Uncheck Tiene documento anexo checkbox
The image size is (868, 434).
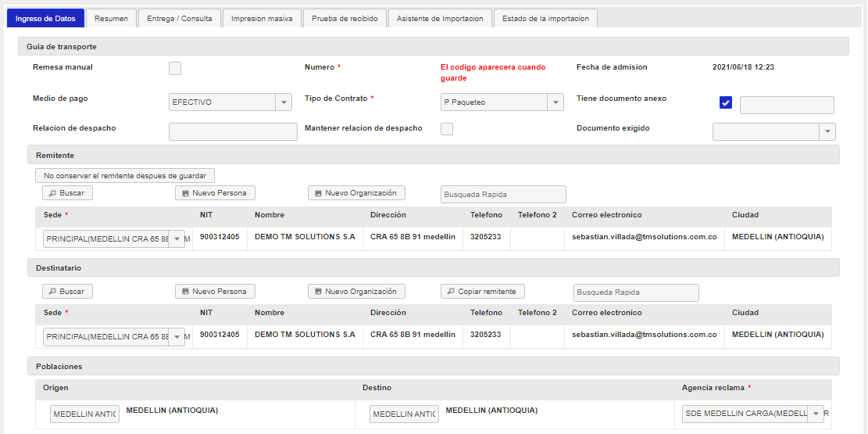click(x=726, y=102)
